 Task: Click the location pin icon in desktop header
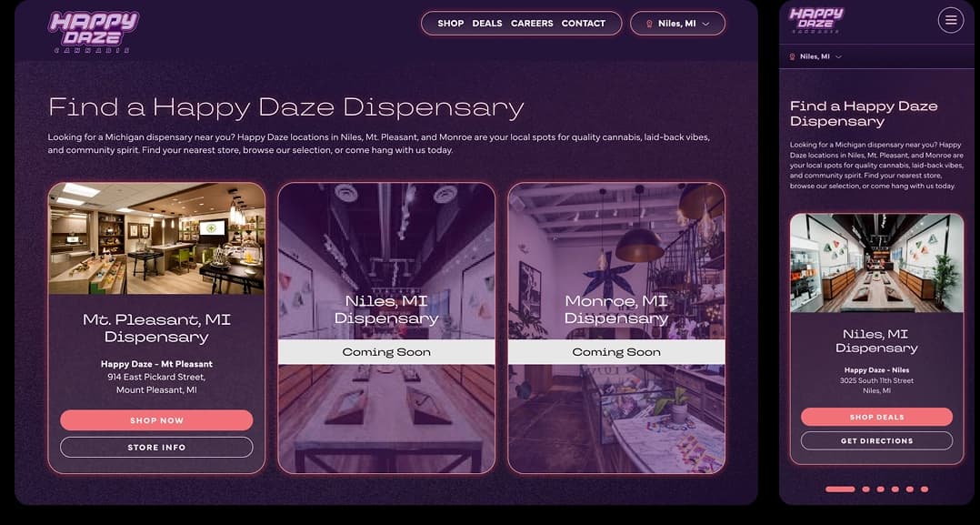click(x=649, y=24)
